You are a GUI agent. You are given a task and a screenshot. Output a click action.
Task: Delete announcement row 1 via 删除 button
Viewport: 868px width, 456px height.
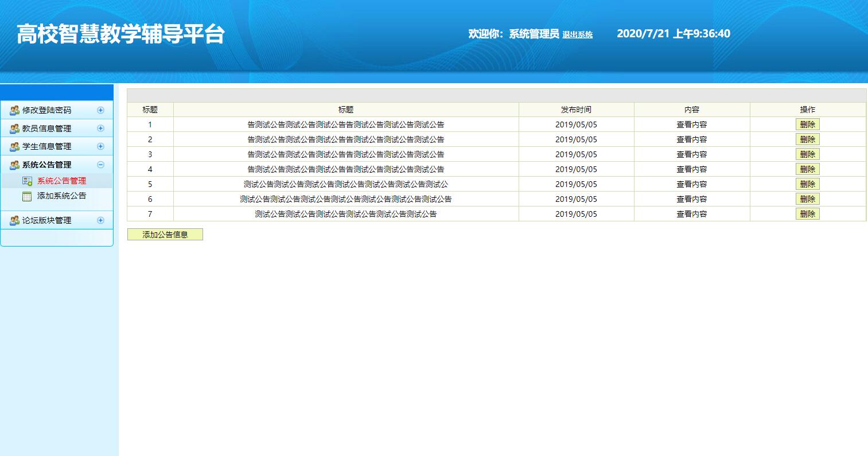(x=807, y=124)
